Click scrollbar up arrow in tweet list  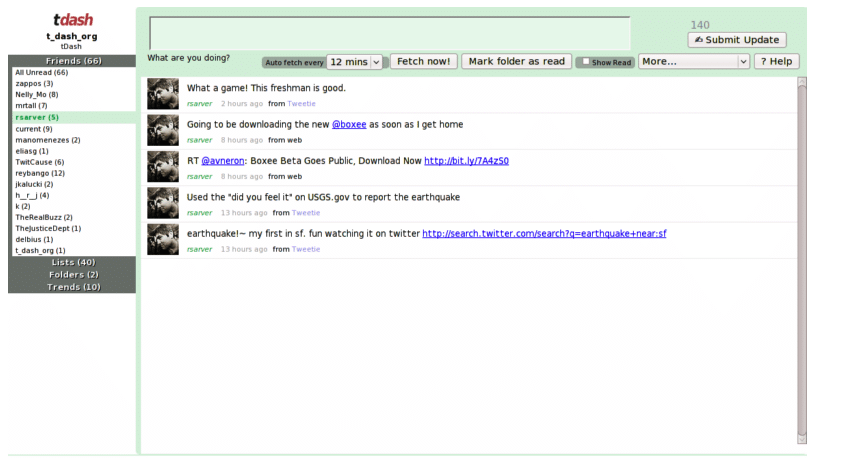click(802, 82)
